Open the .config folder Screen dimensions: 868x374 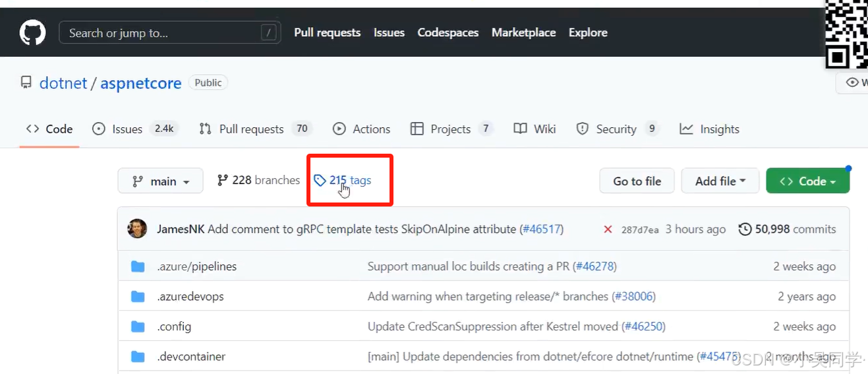tap(174, 327)
